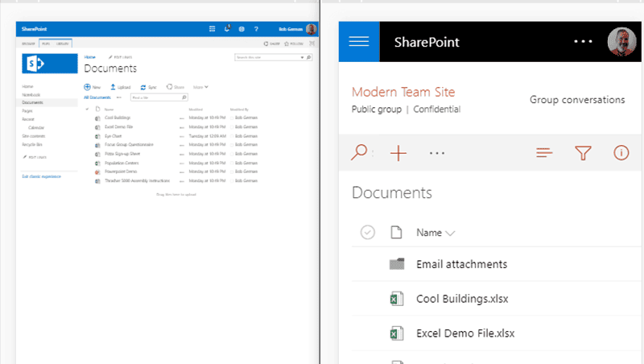This screenshot has height=364, width=644.
Task: Open Site contents in classic navigation
Action: tap(34, 136)
